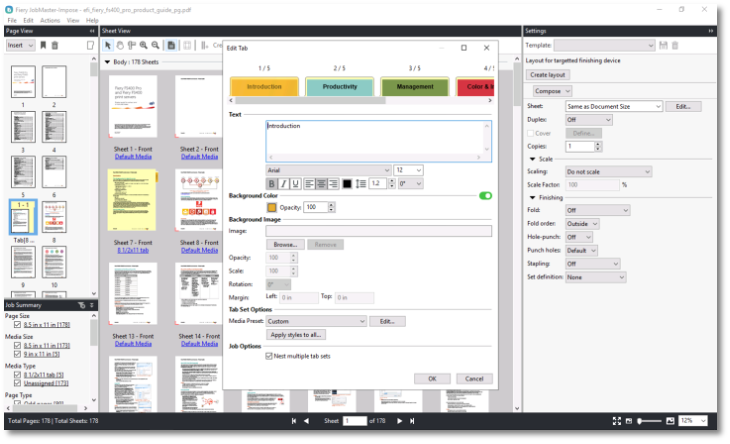730x444 pixels.
Task: Click the Bold formatting icon
Action: [x=272, y=184]
